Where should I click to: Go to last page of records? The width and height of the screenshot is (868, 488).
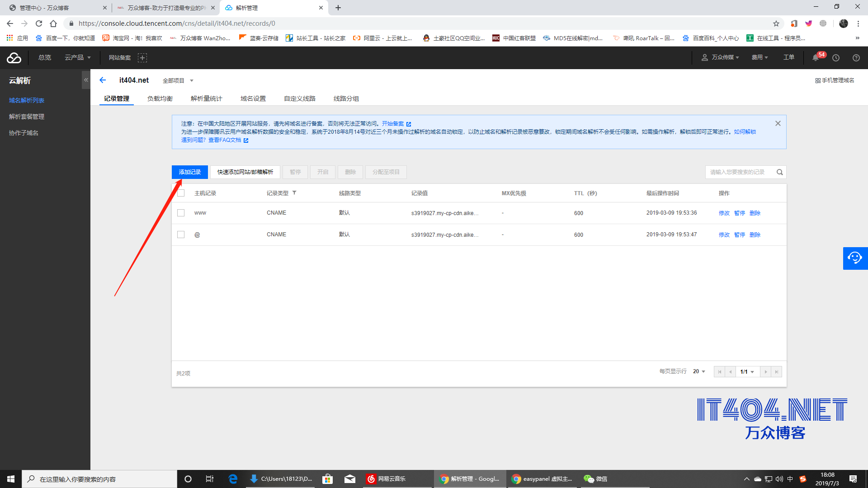point(776,372)
